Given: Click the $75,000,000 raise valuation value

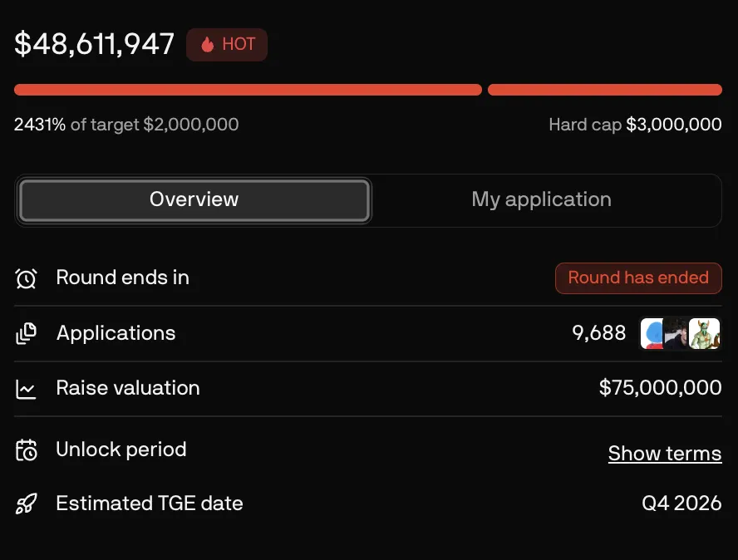Looking at the screenshot, I should pos(661,388).
